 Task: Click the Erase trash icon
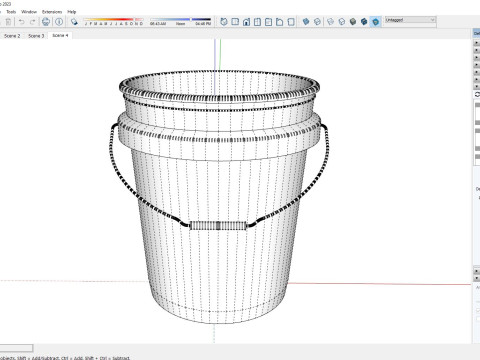pos(8,22)
